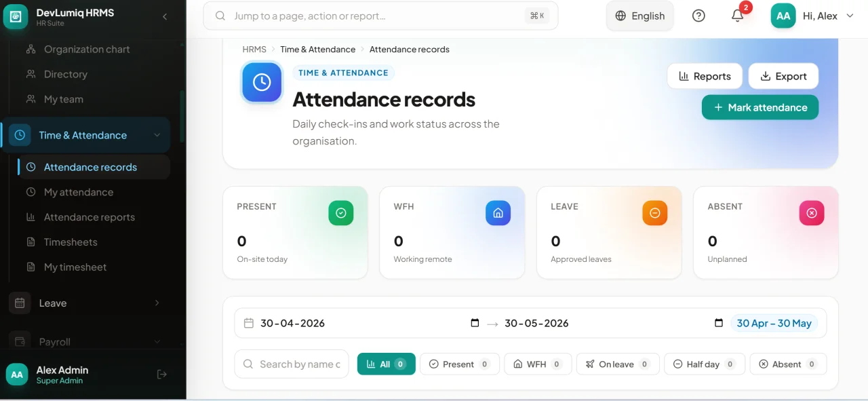
Task: Click the AA avatar in top bar
Action: coord(783,16)
